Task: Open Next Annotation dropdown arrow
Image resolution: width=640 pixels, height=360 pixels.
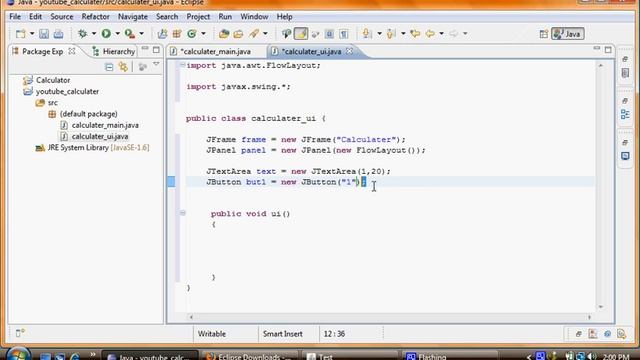Action: (x=379, y=34)
